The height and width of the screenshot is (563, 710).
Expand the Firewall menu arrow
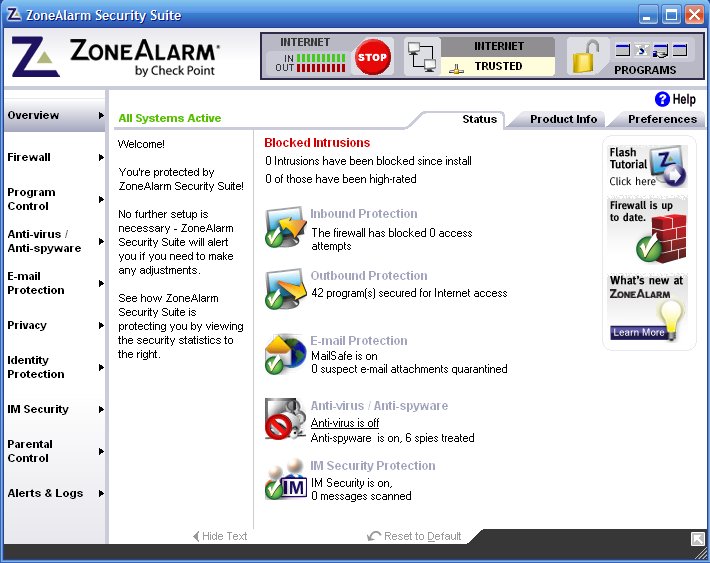click(x=101, y=157)
